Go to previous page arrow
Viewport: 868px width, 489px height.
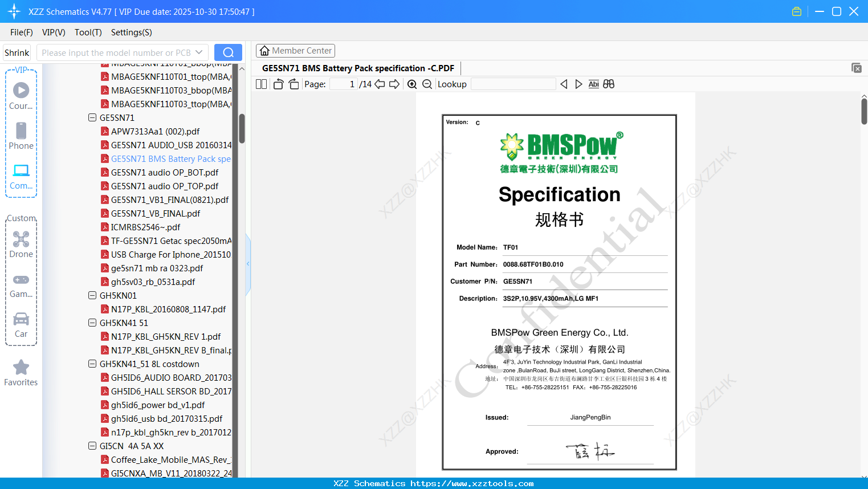(380, 84)
